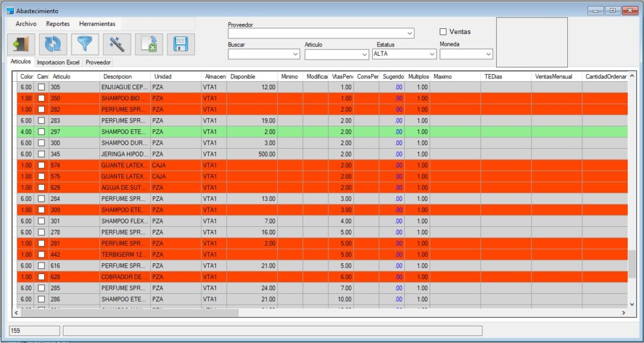Check the Cam box for article 305

point(42,87)
